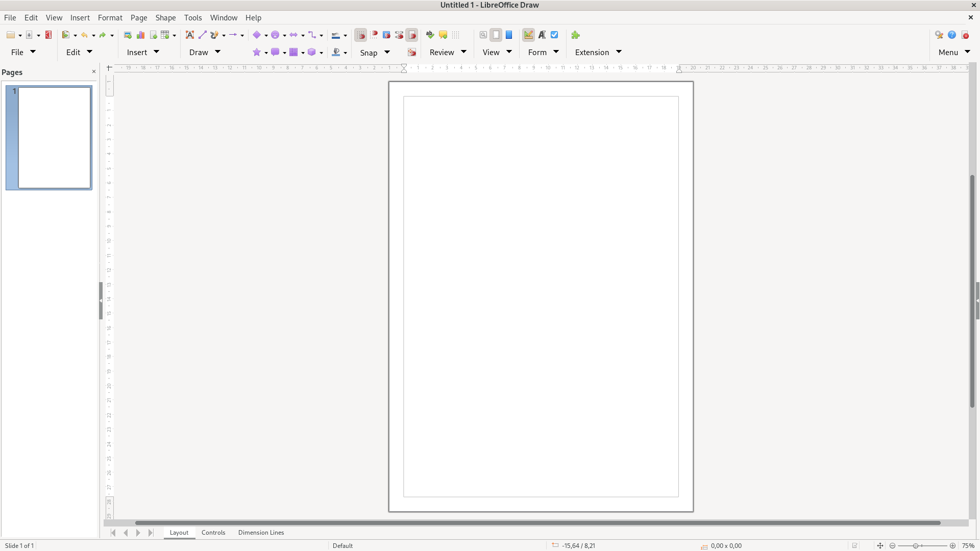
Task: Select the Insert Line tool
Action: click(203, 35)
